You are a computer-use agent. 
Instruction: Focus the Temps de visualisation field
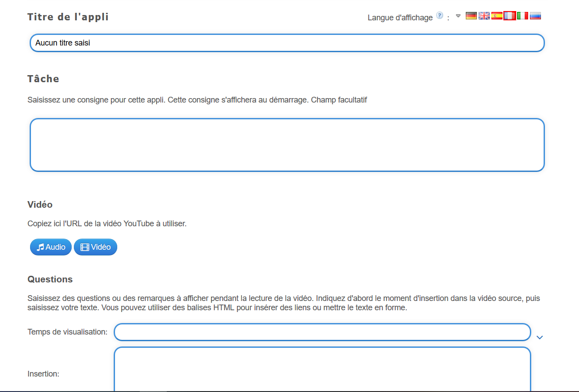pyautogui.click(x=322, y=332)
